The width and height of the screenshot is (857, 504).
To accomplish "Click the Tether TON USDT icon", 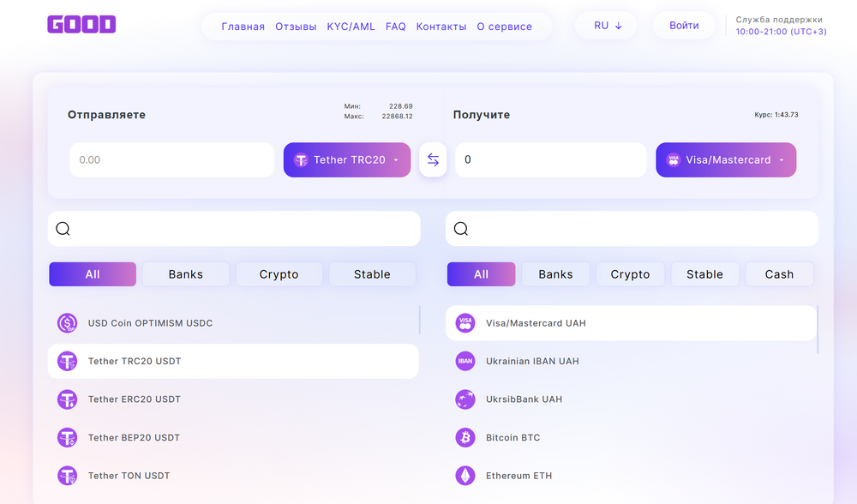I will (67, 476).
